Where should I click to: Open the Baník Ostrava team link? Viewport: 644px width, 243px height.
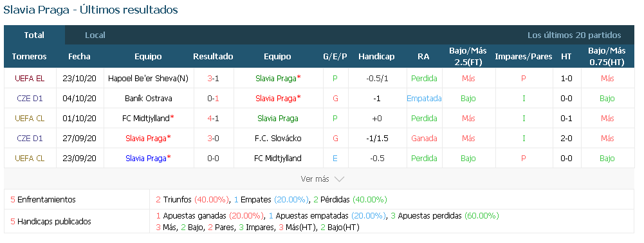click(148, 98)
